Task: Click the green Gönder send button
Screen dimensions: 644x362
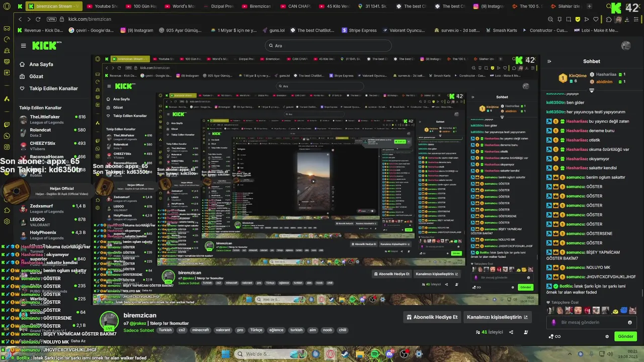Action: (625, 336)
